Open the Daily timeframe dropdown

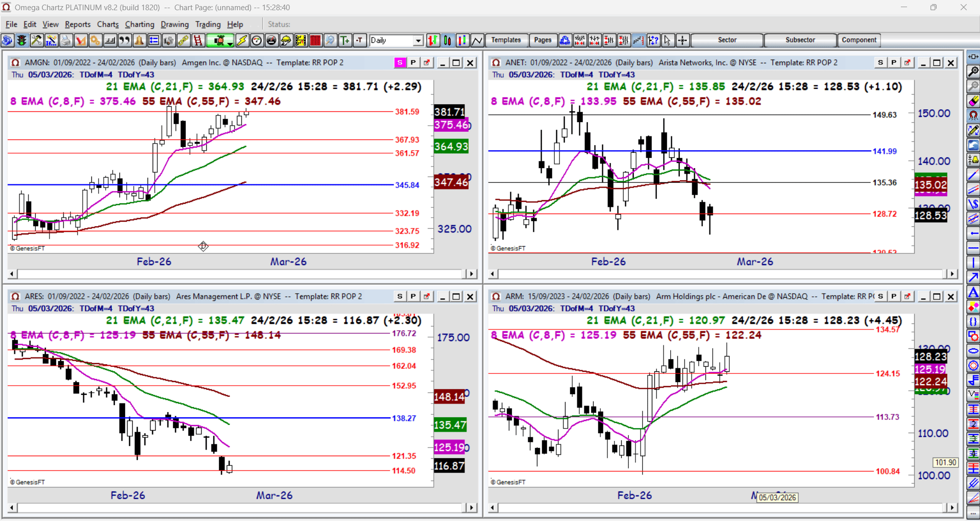(419, 40)
